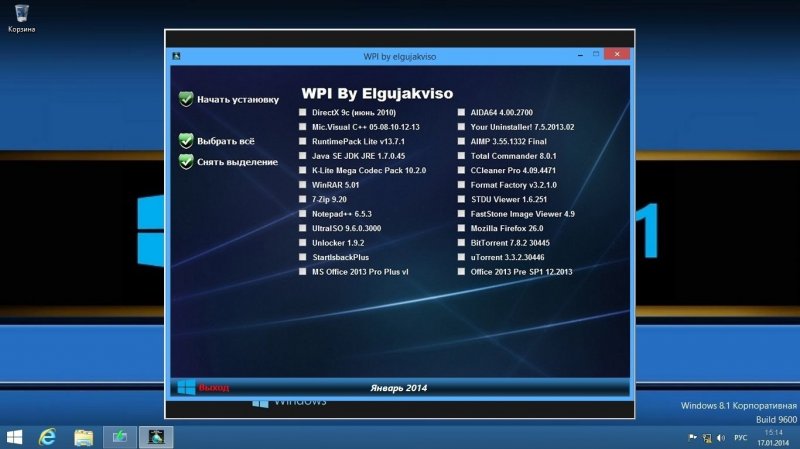Click the green shield icon beside Начать установку
The width and height of the screenshot is (800, 449).
coord(186,99)
